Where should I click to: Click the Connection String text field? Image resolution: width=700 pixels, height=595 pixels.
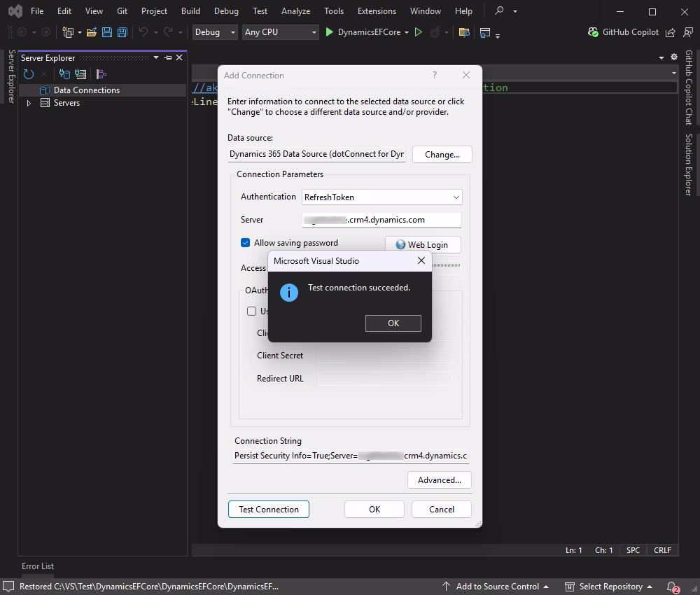click(x=351, y=456)
